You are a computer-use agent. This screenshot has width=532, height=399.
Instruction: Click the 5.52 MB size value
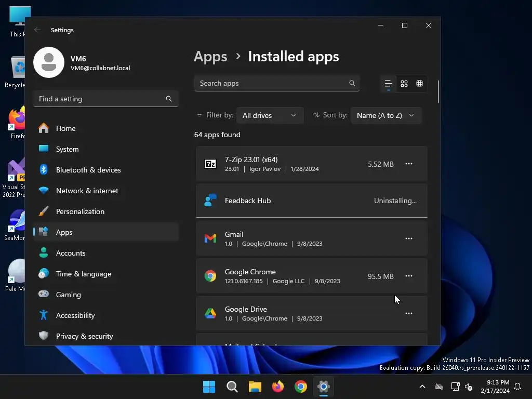(381, 164)
